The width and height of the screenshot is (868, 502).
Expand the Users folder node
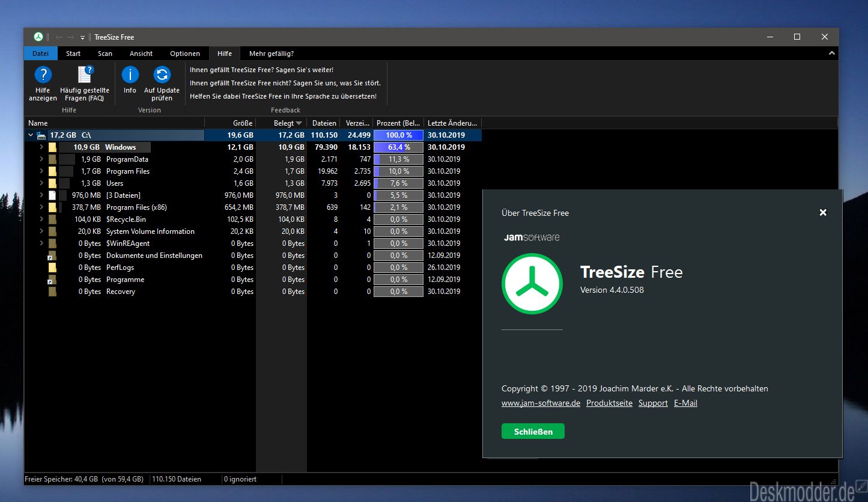[x=41, y=183]
